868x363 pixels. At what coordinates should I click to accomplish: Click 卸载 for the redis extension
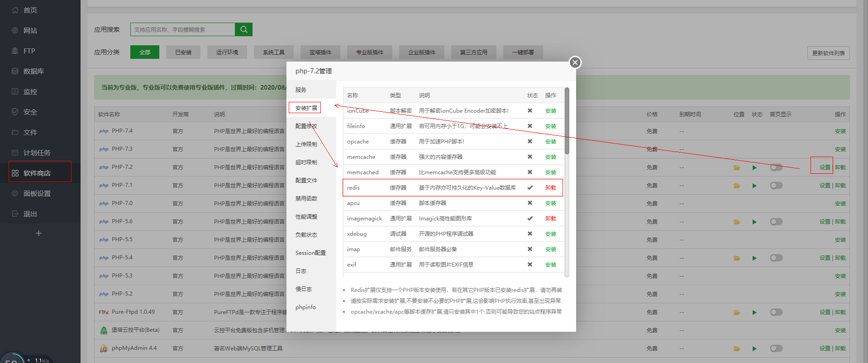click(550, 188)
